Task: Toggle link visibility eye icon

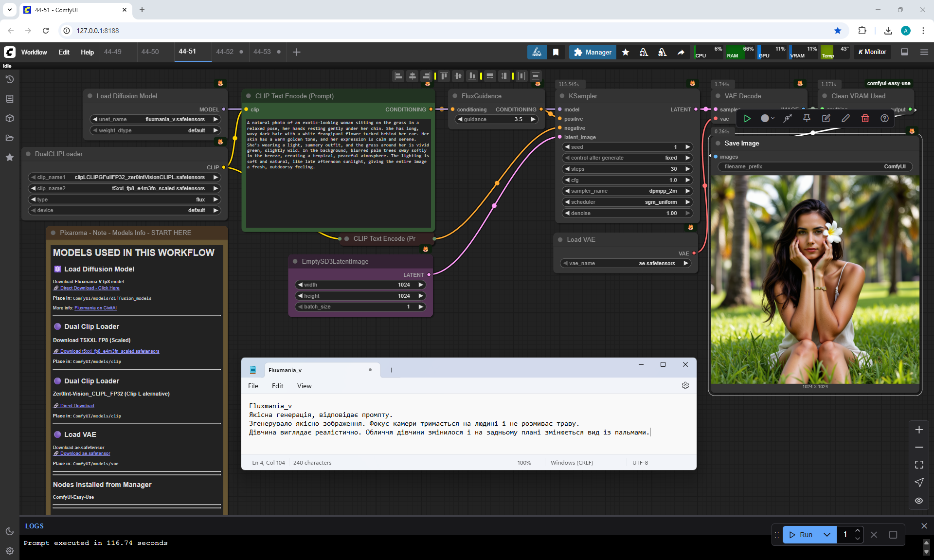Action: 919,500
